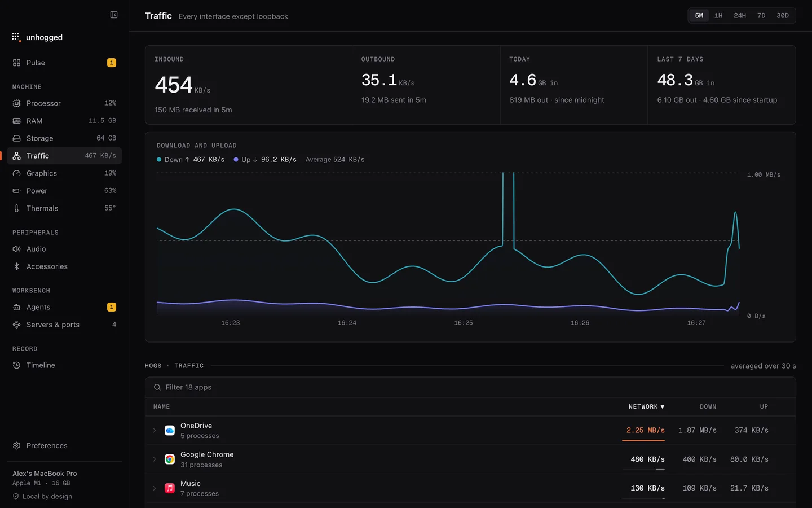Open the Pulse grid icon
The height and width of the screenshot is (508, 812).
[16, 63]
